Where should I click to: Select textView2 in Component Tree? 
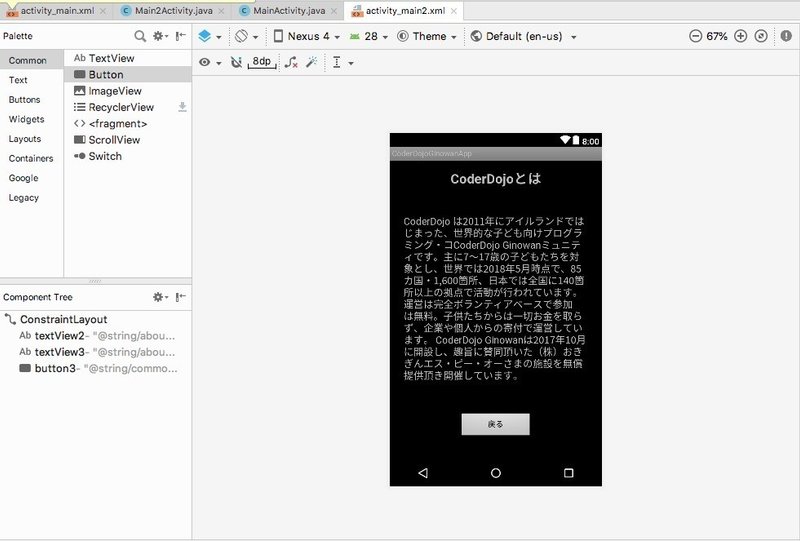[x=96, y=336]
